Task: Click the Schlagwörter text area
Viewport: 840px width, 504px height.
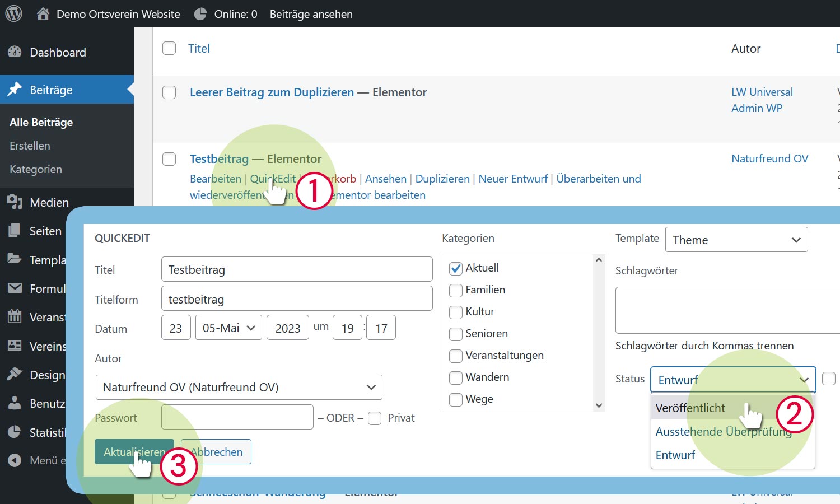Action: click(728, 310)
